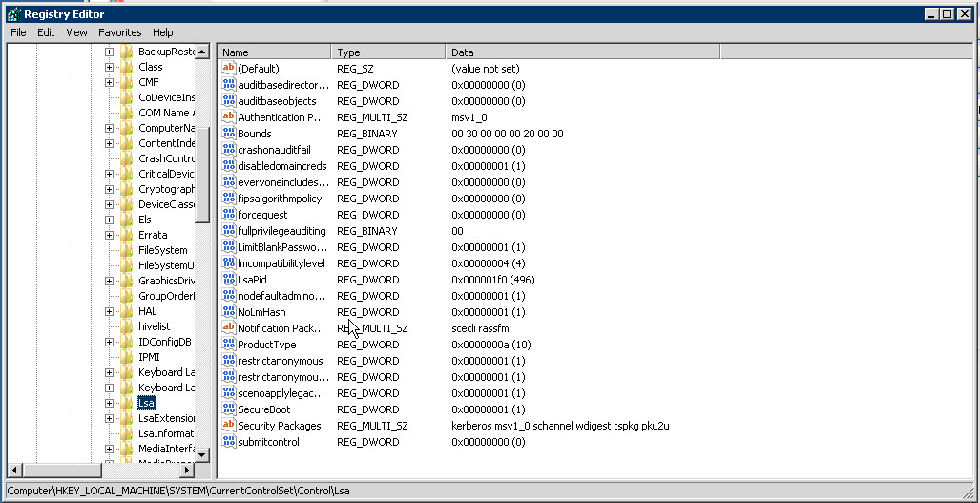Screen dimensions: 980x503
Task: Select the hivelist key in the tree
Action: coord(155,326)
